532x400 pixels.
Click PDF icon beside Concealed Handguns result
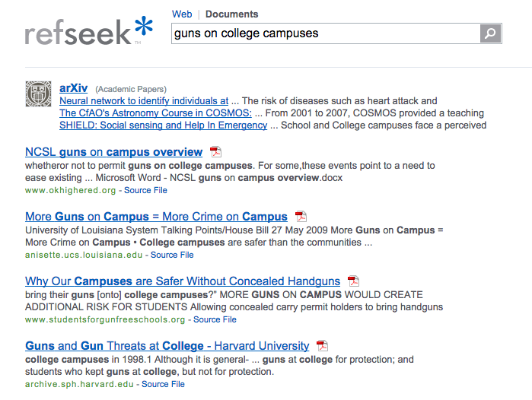353,281
